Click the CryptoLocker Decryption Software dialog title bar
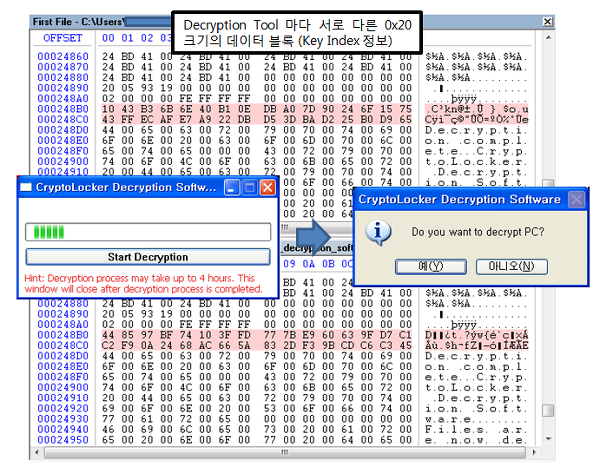The width and height of the screenshot is (600, 467). click(470, 199)
